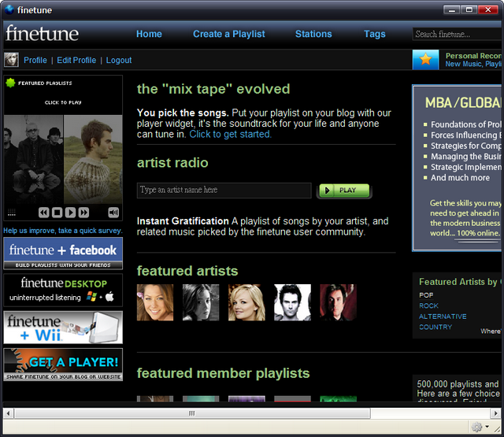
Task: Select the black-and-white female artist thumbnail
Action: 201,302
